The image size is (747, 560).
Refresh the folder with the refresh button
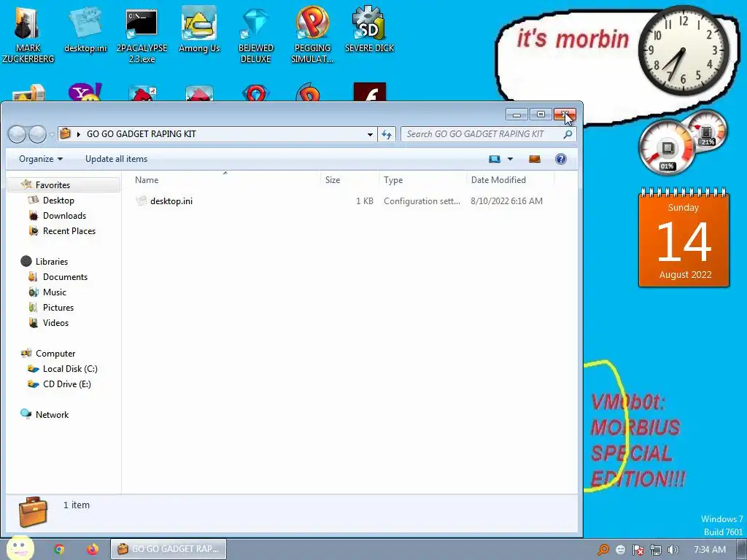[387, 134]
